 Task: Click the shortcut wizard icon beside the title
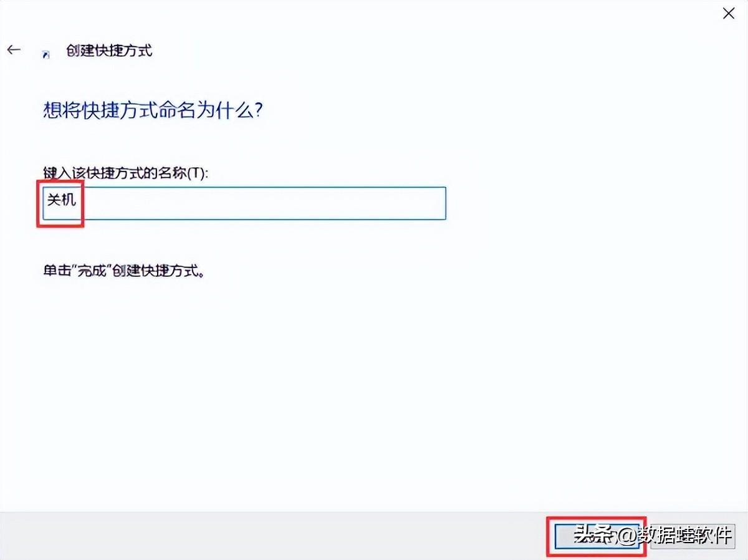point(46,53)
